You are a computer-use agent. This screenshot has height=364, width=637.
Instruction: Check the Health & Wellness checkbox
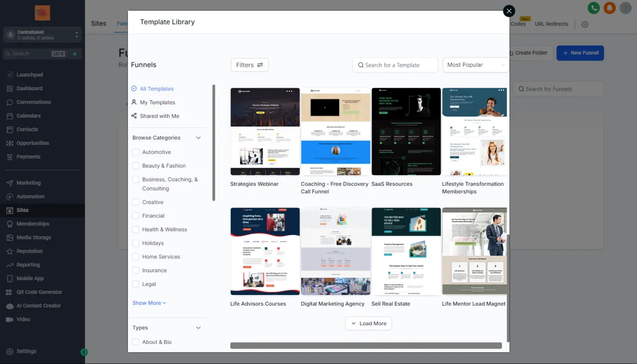[136, 230]
